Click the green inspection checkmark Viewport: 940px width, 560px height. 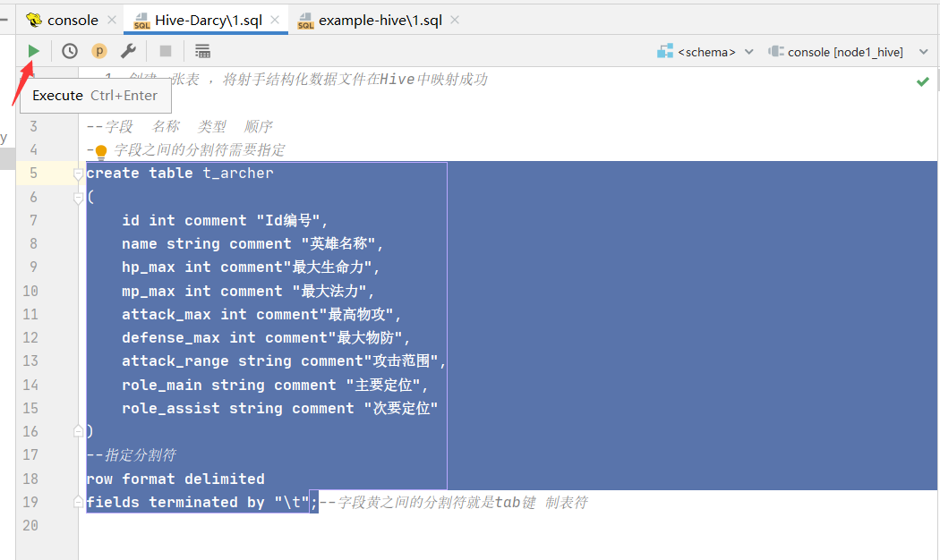[x=923, y=81]
